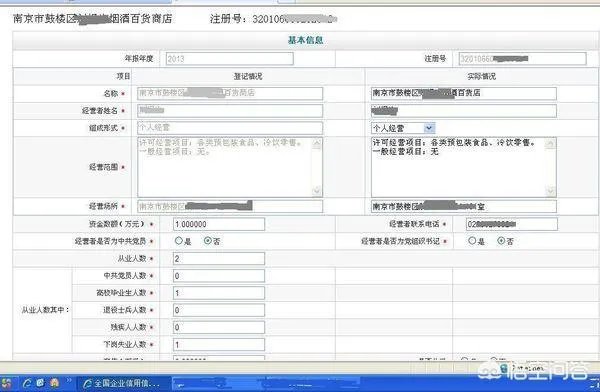600x392 pixels.
Task: Click the 高校毕业生人数 input field
Action: pos(218,293)
